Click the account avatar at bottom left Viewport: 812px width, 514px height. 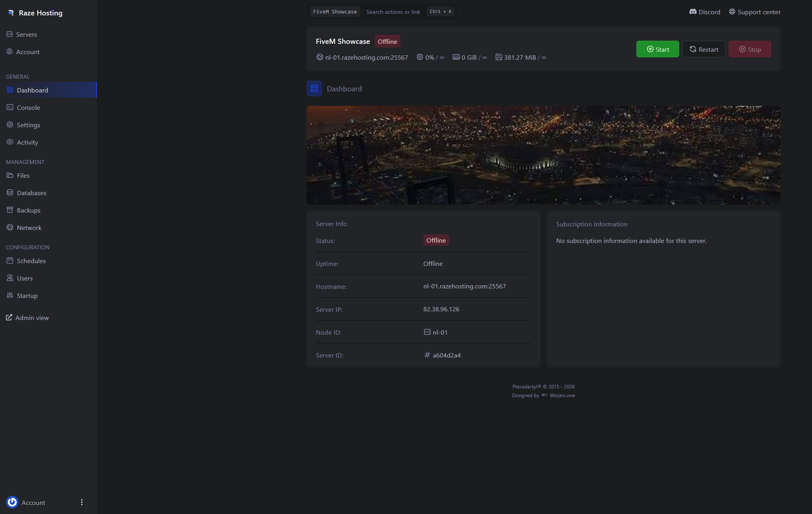(12, 502)
